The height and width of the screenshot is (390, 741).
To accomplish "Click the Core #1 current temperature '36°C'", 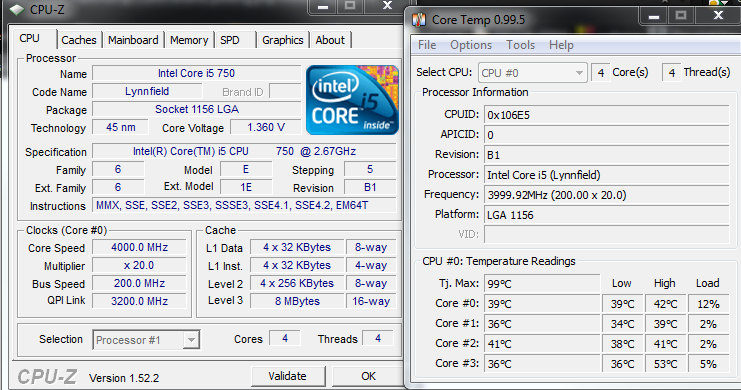I will click(542, 324).
